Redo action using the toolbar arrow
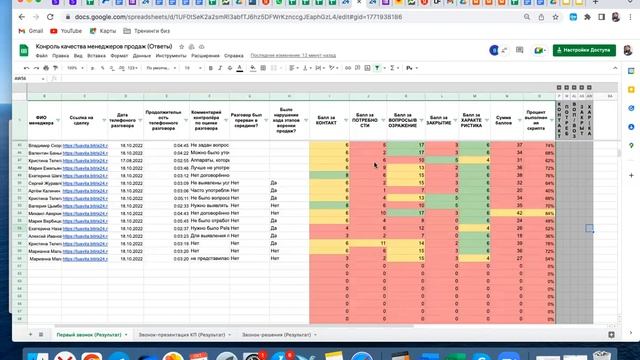The width and height of the screenshot is (640, 360). [36, 68]
